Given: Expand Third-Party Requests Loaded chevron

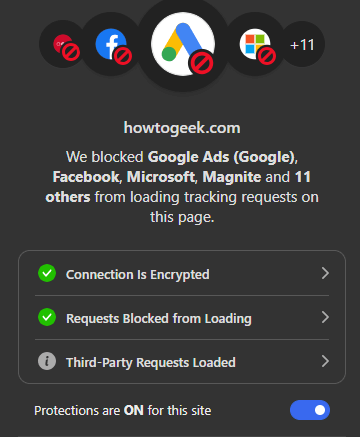Looking at the screenshot, I should (x=325, y=361).
